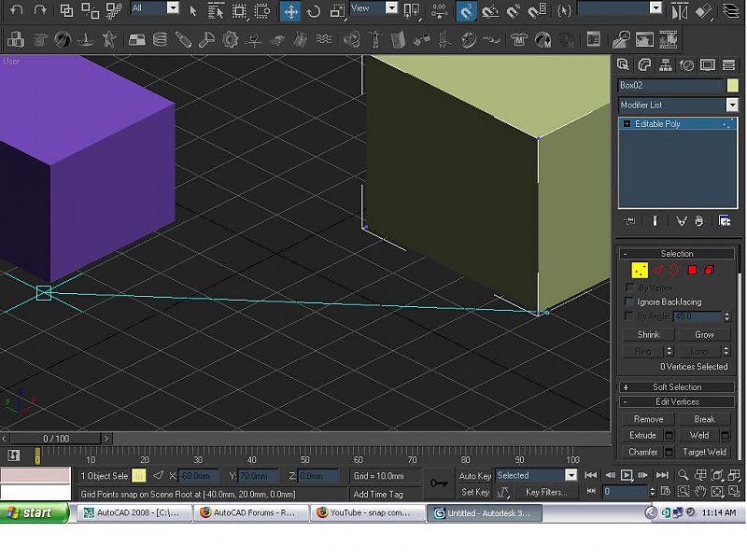Select the Move transform tool
Viewport: 747px width, 560px height.
point(290,11)
